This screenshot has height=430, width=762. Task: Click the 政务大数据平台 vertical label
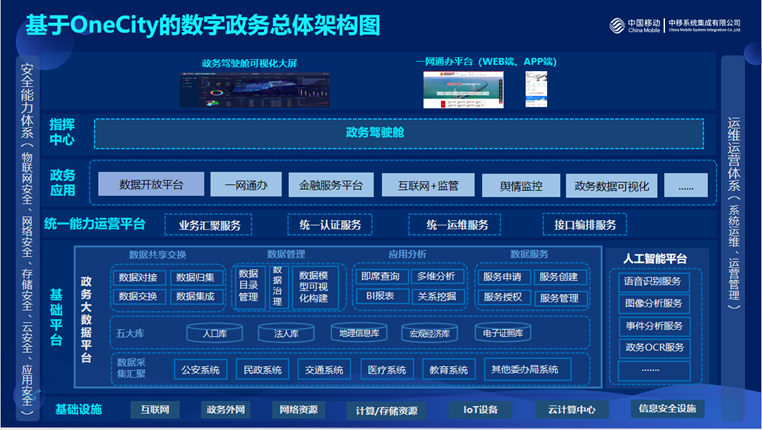[86, 320]
